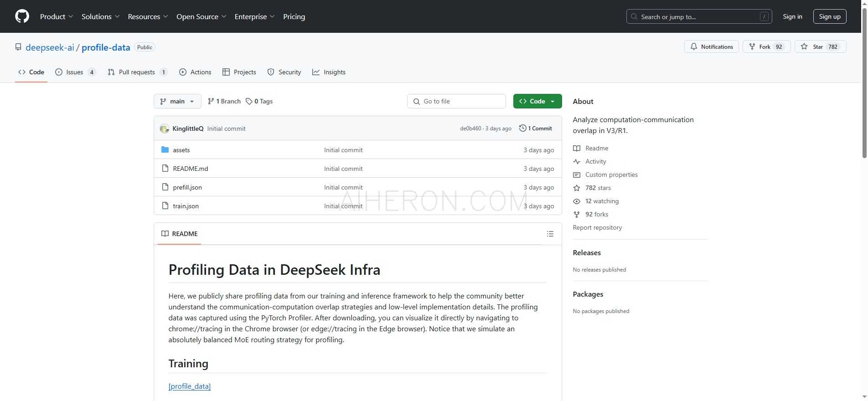
Task: Click the page vertical scrollbar
Action: pyautogui.click(x=864, y=82)
